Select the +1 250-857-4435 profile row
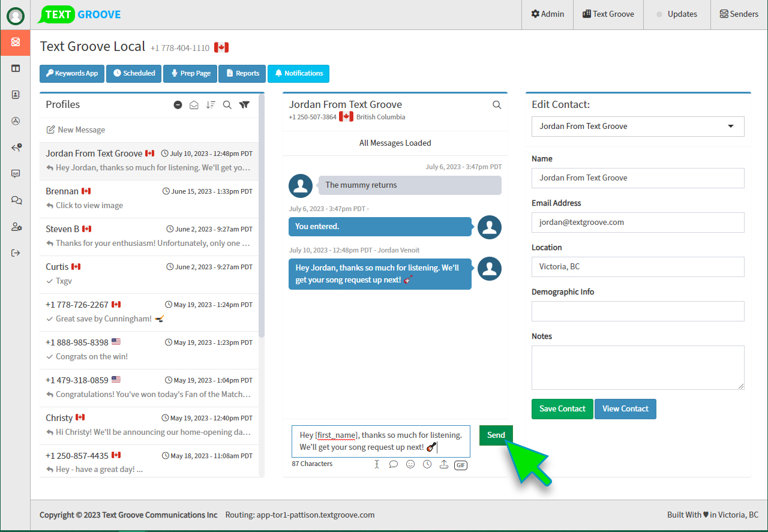 (x=149, y=461)
